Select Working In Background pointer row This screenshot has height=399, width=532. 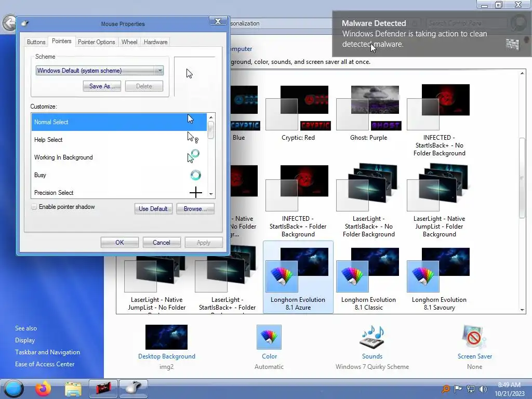click(x=119, y=157)
